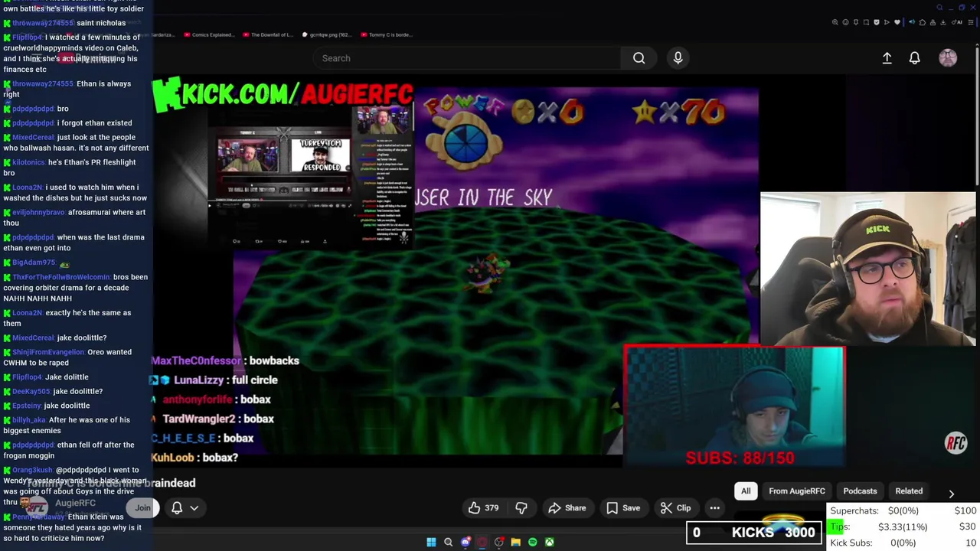Share this video

tap(567, 507)
